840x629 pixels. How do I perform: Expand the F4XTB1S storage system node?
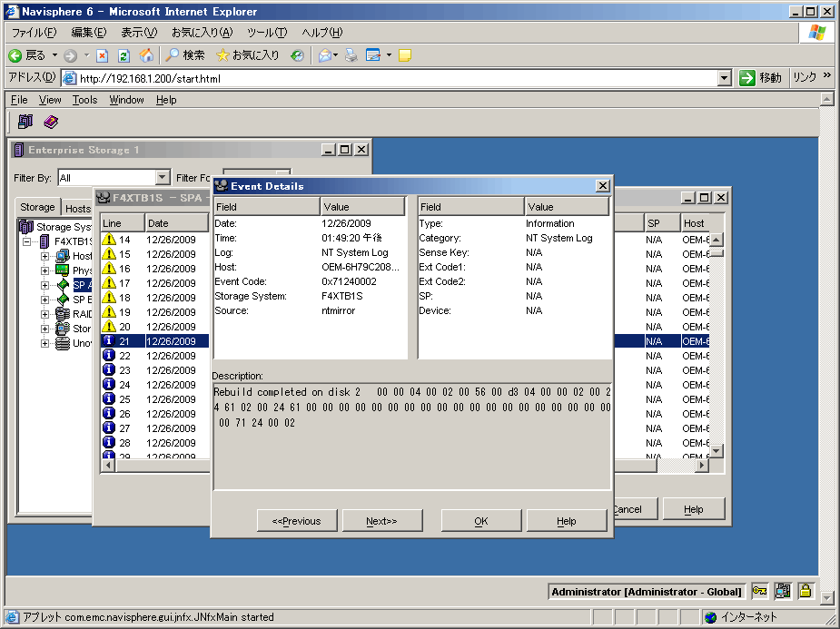point(27,241)
